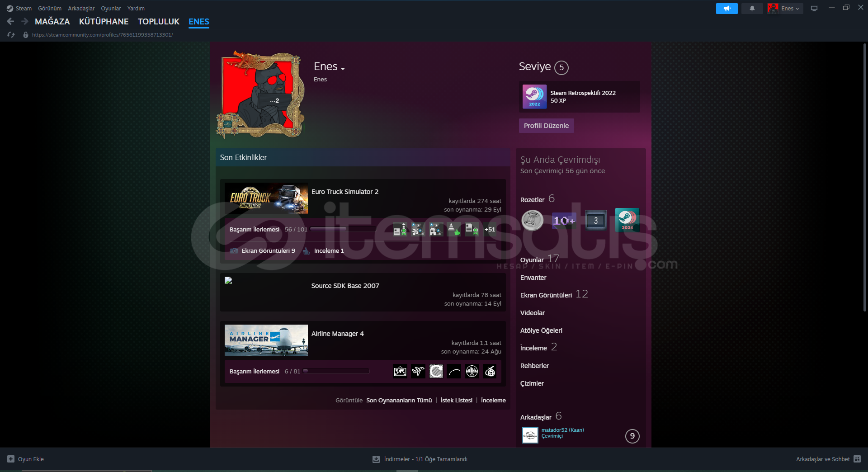Click the Profili Düzenle button
Image resolution: width=868 pixels, height=472 pixels.
[547, 126]
